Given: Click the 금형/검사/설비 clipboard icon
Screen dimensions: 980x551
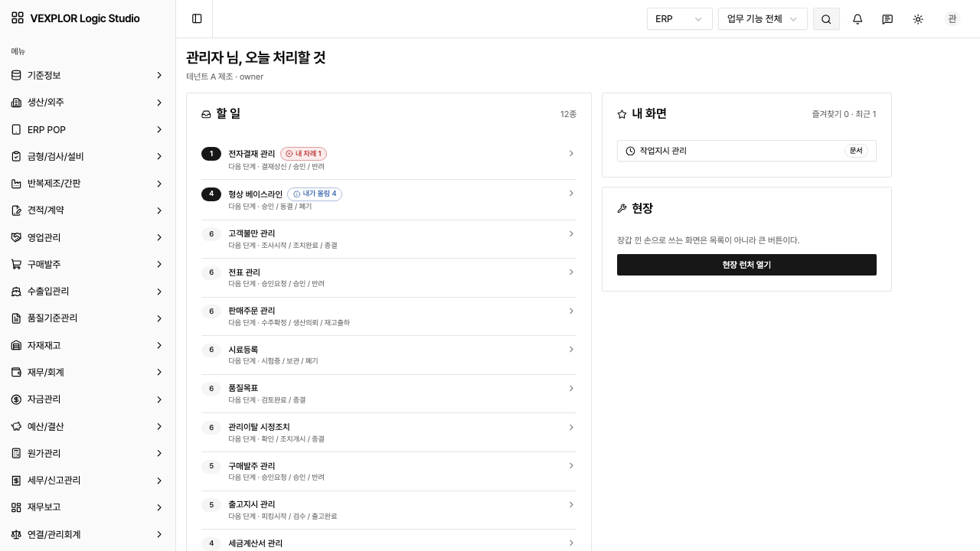Looking at the screenshot, I should tap(16, 156).
